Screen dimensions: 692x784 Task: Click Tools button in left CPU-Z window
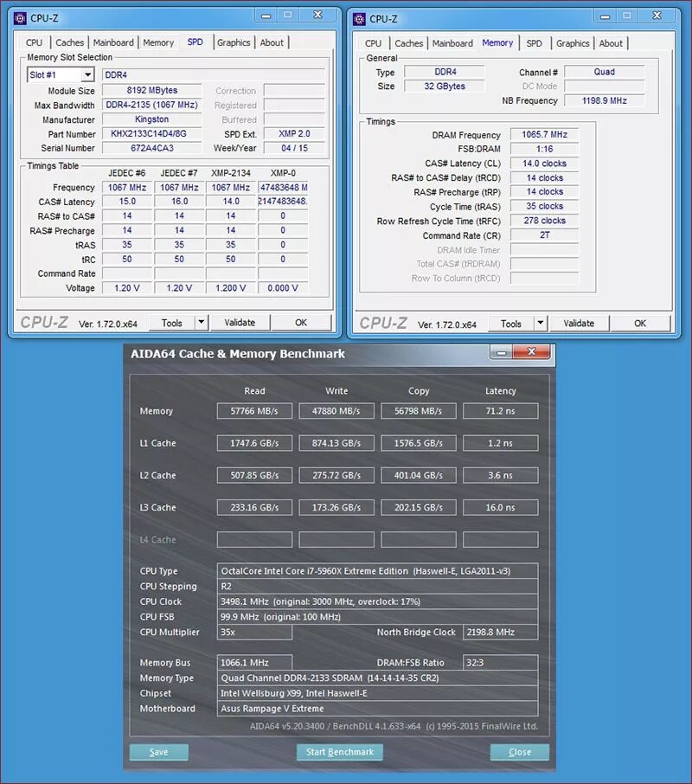171,323
